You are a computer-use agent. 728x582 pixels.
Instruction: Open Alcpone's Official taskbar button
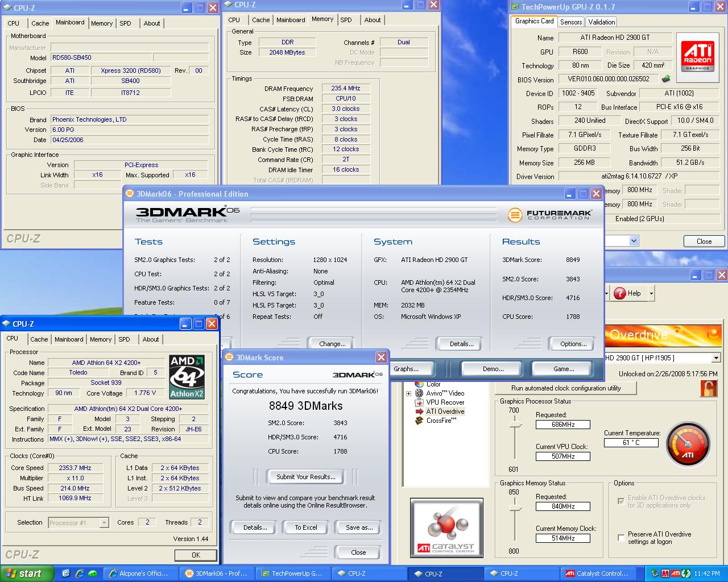(142, 573)
